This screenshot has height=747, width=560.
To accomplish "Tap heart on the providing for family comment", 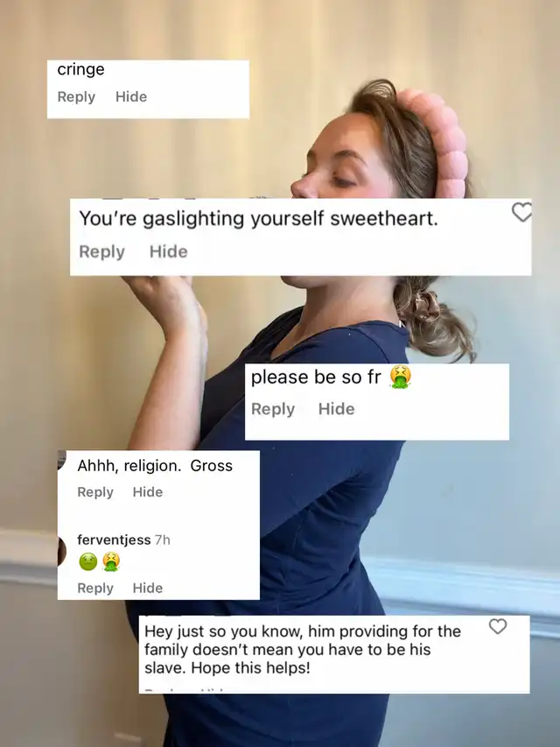I will point(498,626).
